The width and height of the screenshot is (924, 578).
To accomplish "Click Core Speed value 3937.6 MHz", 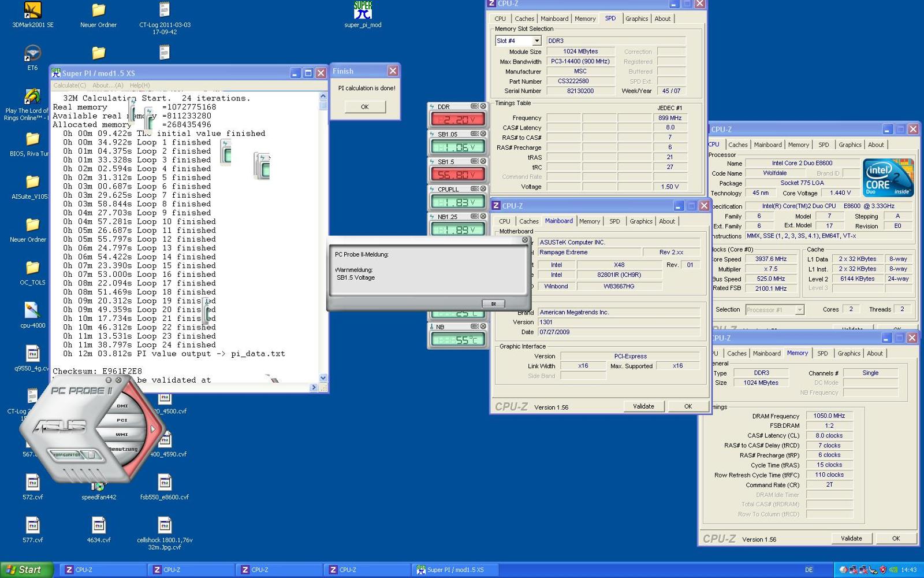I will (x=771, y=259).
